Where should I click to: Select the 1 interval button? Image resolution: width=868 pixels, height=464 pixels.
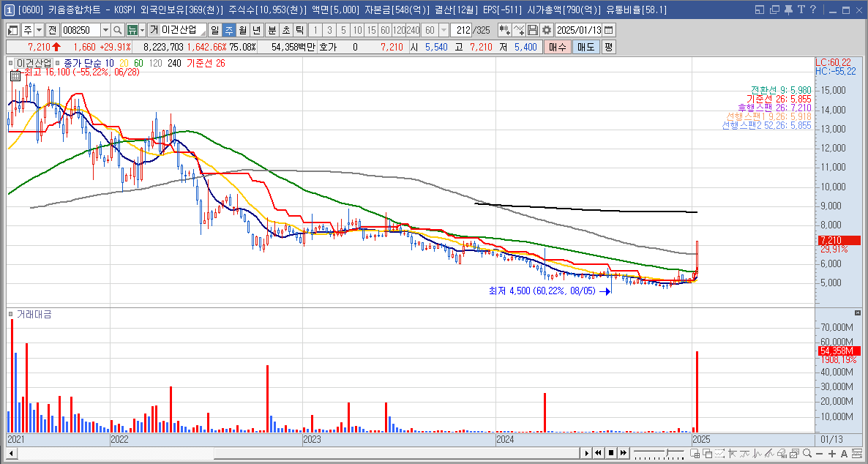point(315,30)
